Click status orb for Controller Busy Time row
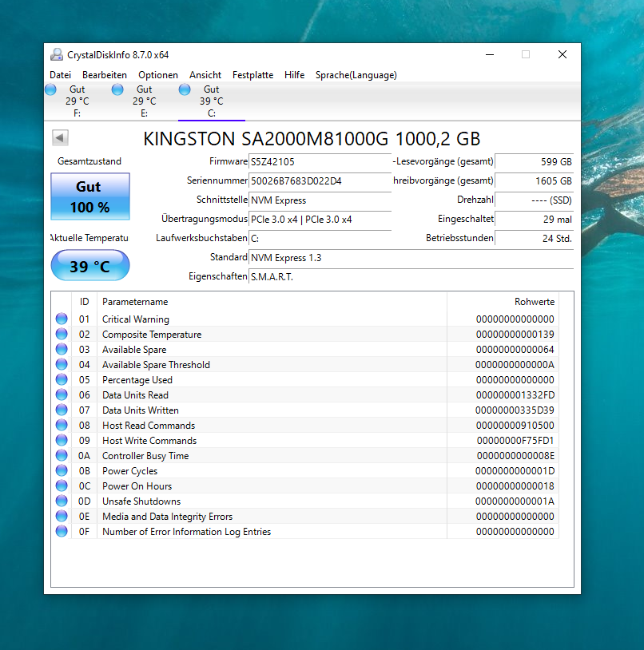Screen dimensions: 644x650 coord(62,455)
